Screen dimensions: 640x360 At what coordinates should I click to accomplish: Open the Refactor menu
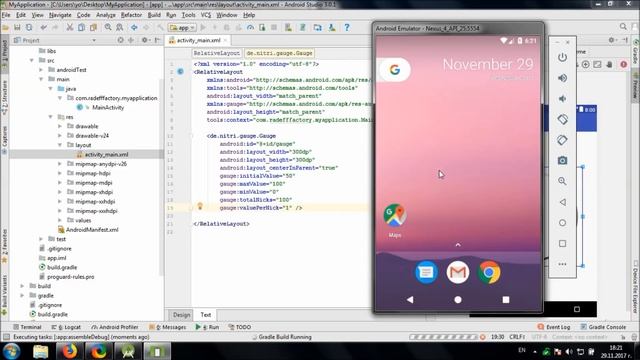pos(131,15)
